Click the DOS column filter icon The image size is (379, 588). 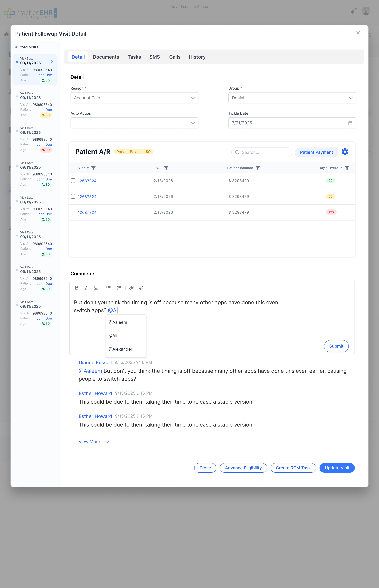tap(166, 168)
